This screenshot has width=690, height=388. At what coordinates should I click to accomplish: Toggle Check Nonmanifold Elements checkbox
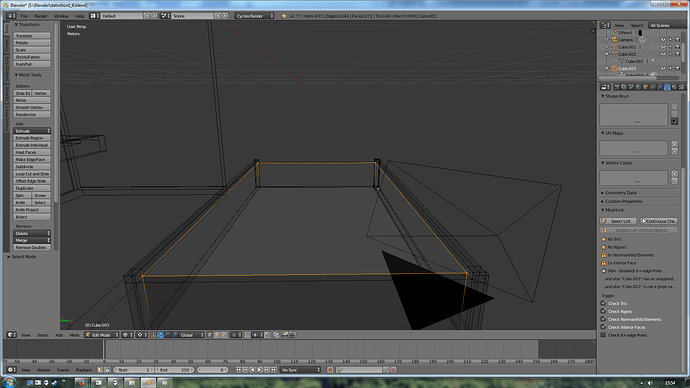(603, 319)
